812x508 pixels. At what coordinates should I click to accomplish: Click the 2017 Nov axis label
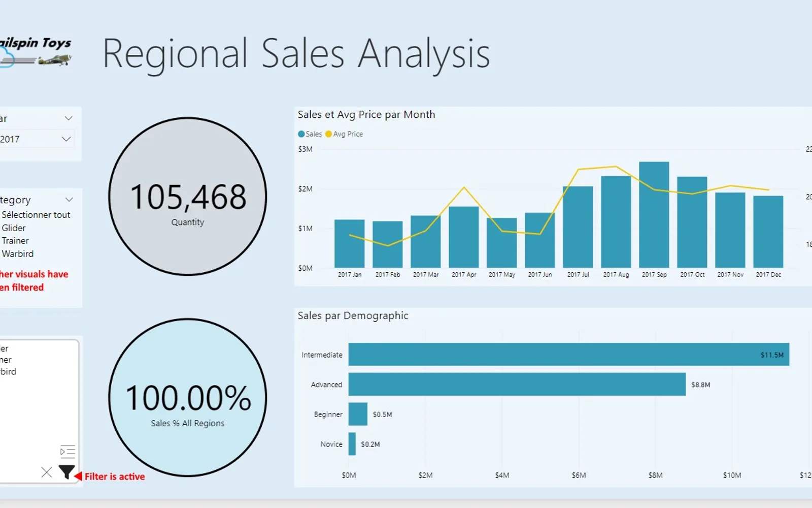(x=730, y=274)
